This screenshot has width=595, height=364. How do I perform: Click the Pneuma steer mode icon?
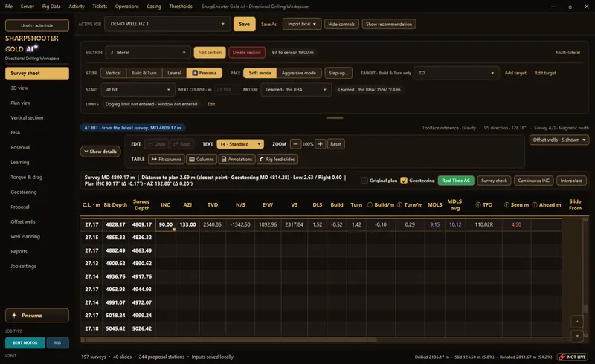click(x=195, y=73)
